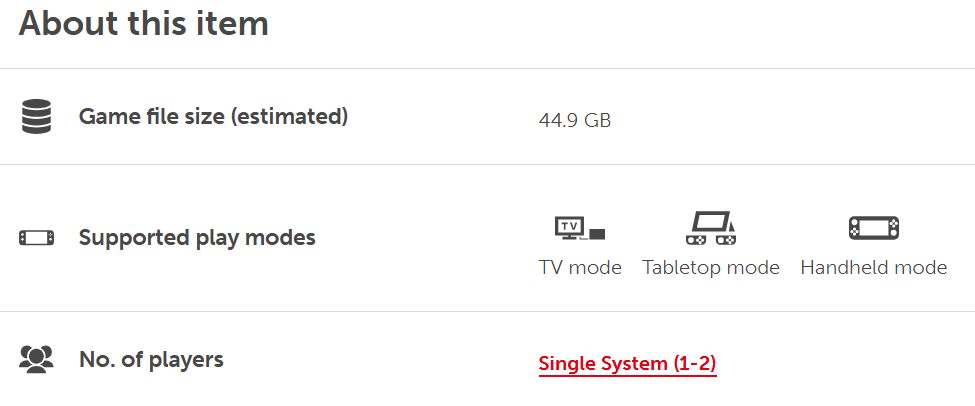This screenshot has height=406, width=975.
Task: Click the small dock box in the TV mode icon
Action: coord(597,234)
